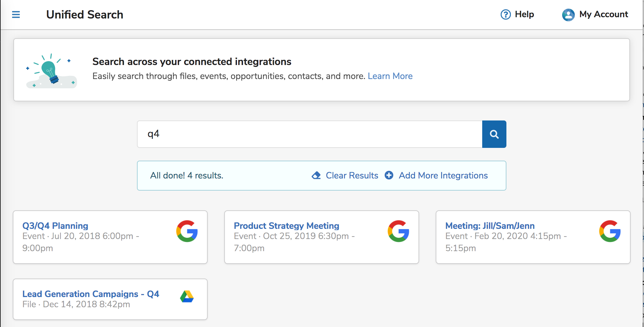The image size is (644, 327).
Task: Click Google Drive icon on Lead Generation card
Action: [187, 297]
